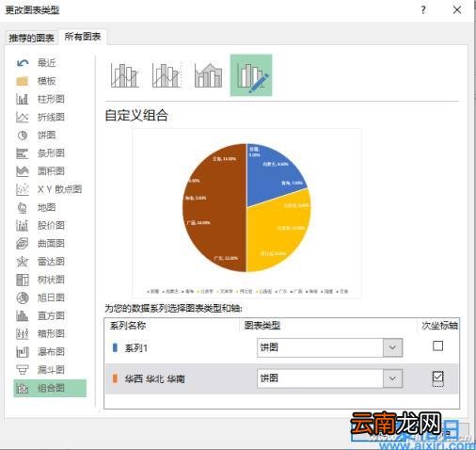Pick column-line on secondary axis subtype
The width and height of the screenshot is (476, 450).
[x=167, y=75]
